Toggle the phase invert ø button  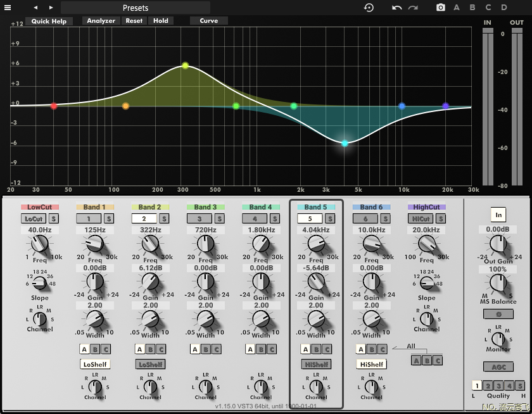pos(498,315)
